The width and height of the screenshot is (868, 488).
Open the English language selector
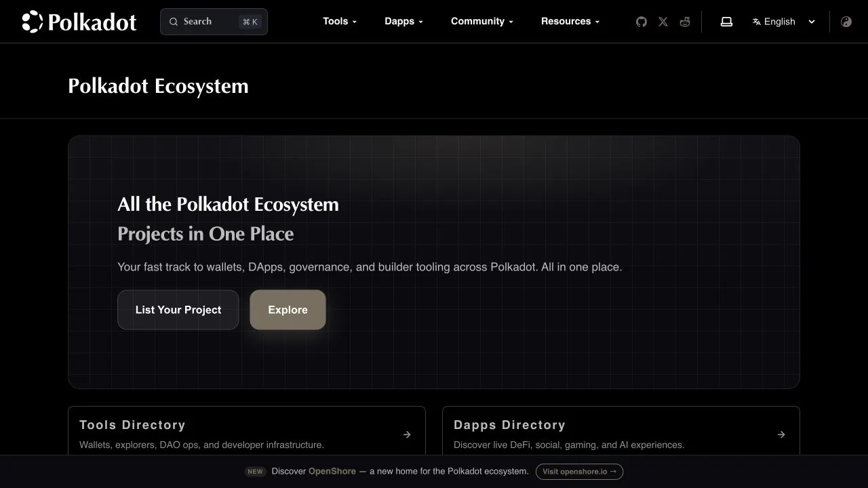[784, 22]
